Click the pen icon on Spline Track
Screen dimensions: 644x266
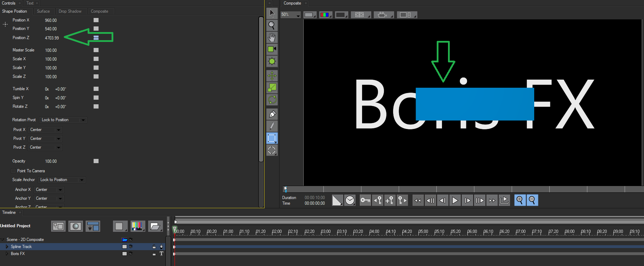click(162, 247)
